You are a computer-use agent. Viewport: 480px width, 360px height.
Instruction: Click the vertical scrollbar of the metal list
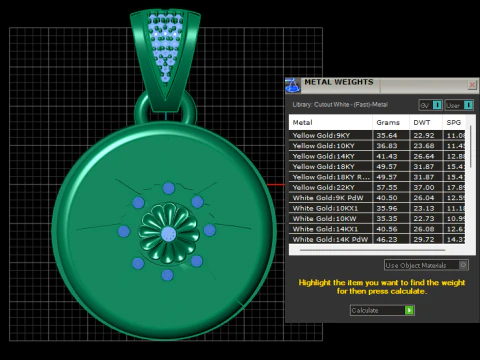point(471,147)
